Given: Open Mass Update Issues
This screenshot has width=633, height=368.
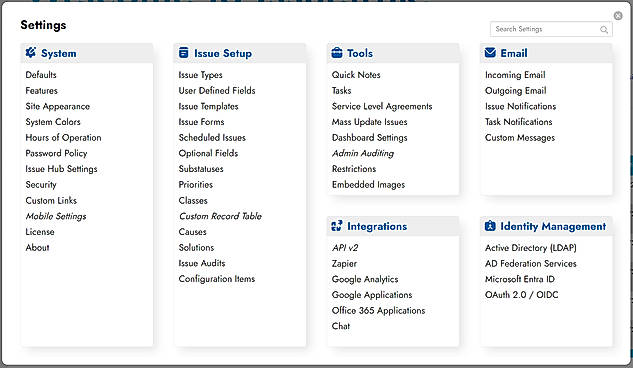Looking at the screenshot, I should (369, 122).
